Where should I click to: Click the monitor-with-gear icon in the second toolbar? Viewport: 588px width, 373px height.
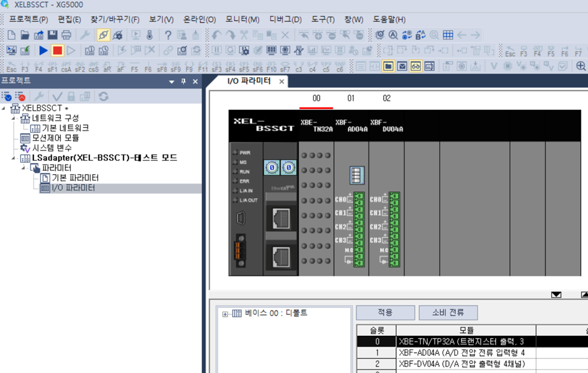[244, 50]
